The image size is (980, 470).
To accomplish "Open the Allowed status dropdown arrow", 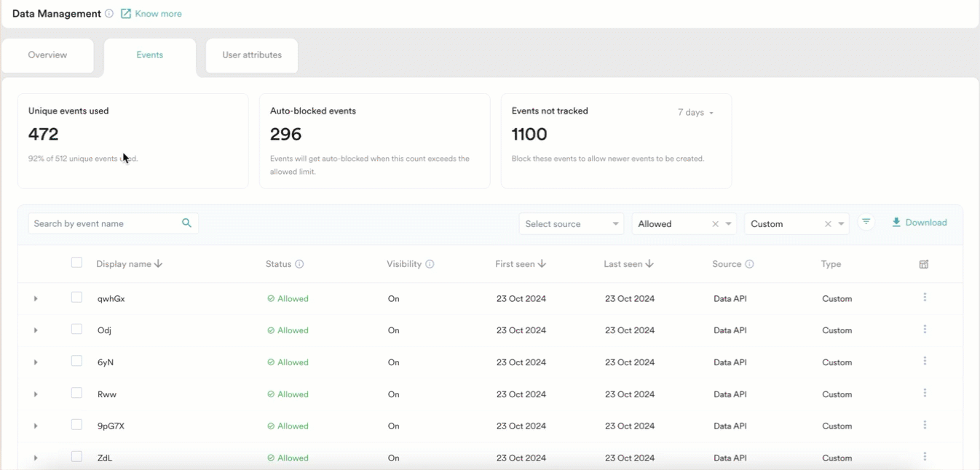I will 729,224.
